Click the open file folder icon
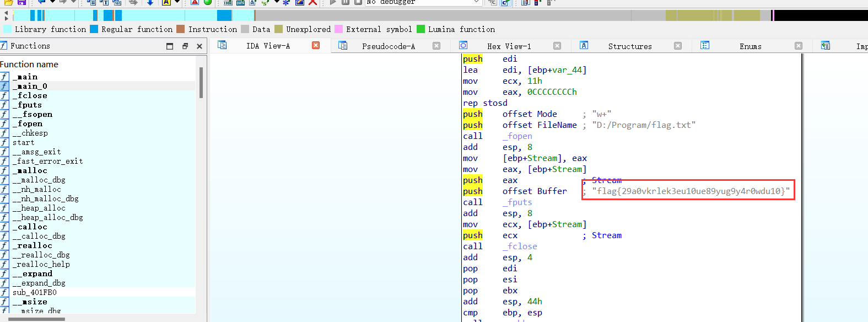868x322 pixels. (8, 2)
